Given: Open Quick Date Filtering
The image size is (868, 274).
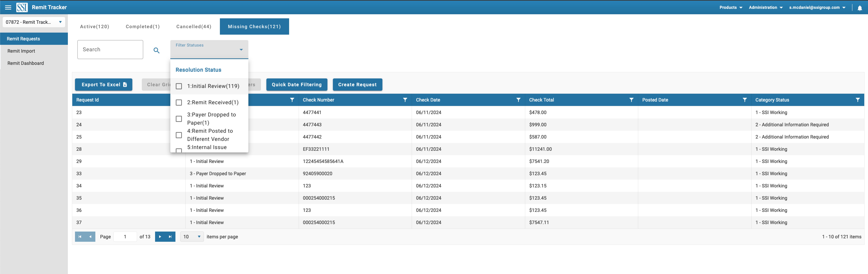Looking at the screenshot, I should tap(297, 85).
